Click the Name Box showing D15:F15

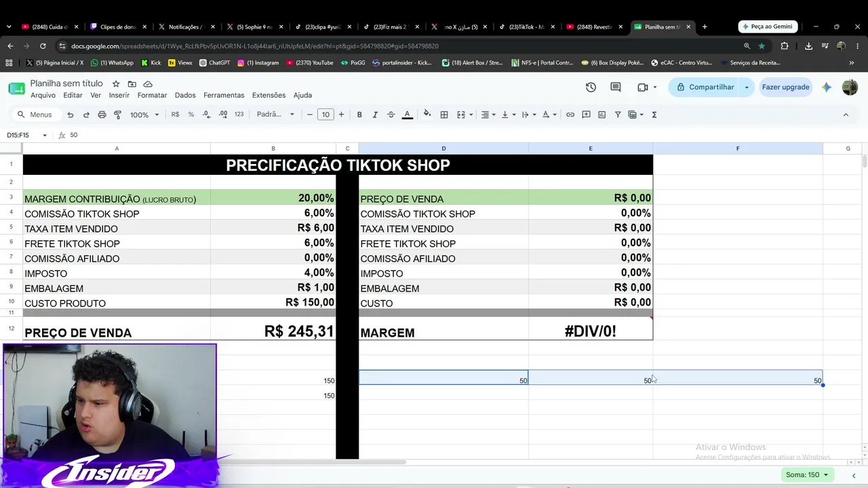pos(27,135)
